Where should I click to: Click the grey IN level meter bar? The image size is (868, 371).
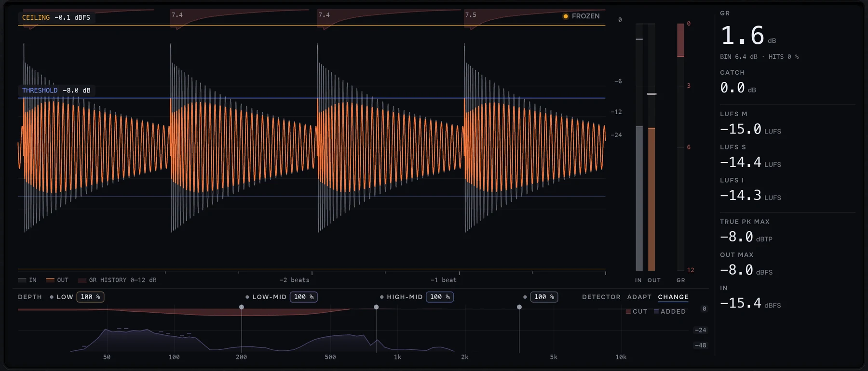(x=639, y=199)
